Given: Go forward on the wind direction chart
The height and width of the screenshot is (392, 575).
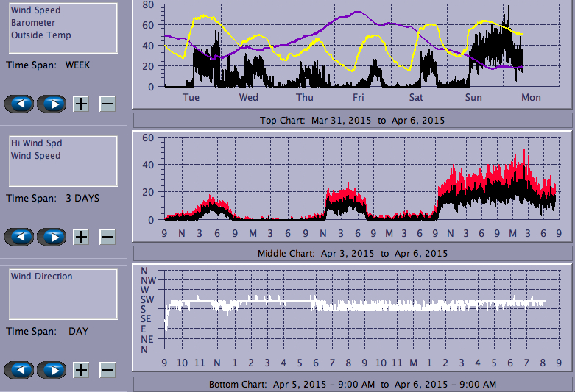Looking at the screenshot, I should coord(52,370).
